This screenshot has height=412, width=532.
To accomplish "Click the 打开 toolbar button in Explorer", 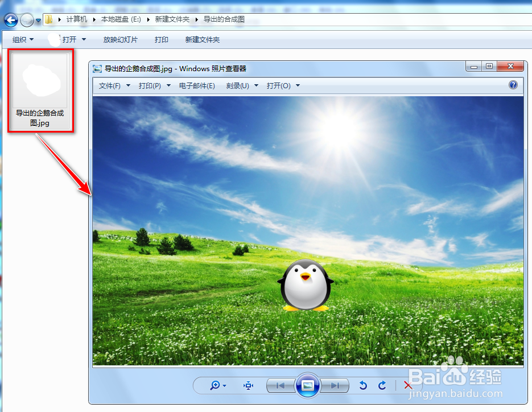I will click(69, 40).
